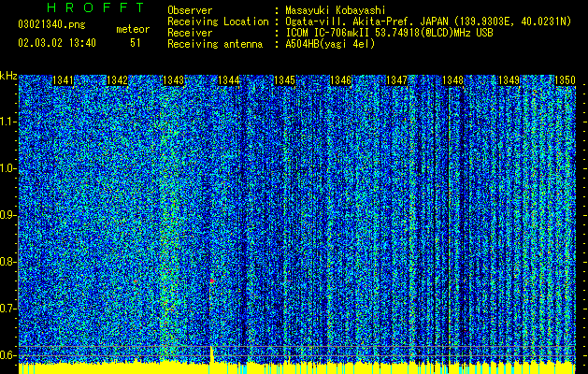Click the 0.6 kHz axis label

coord(8,355)
